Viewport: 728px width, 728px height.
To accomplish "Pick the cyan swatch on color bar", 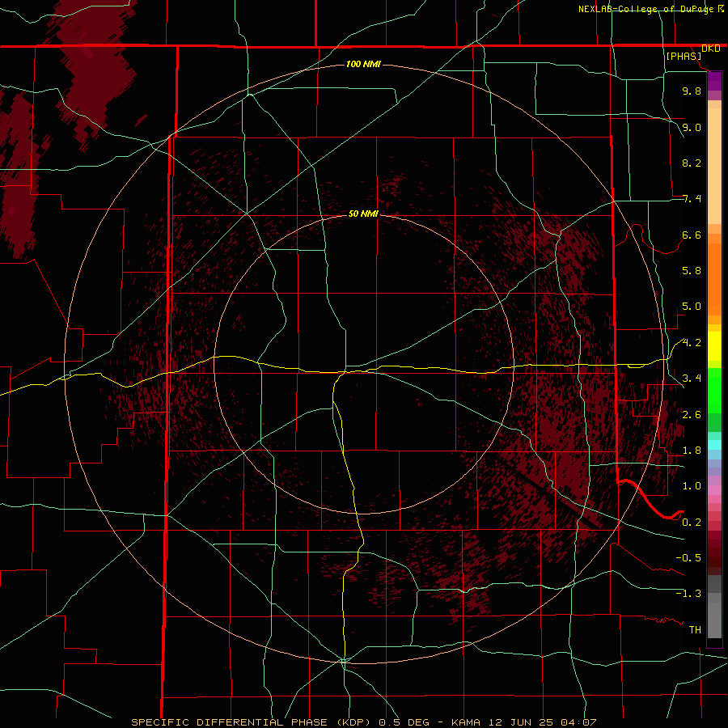I will tap(714, 445).
